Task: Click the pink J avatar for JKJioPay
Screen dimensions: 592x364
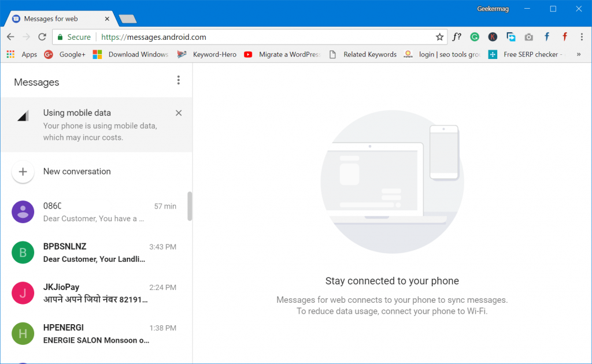Action: coord(23,293)
